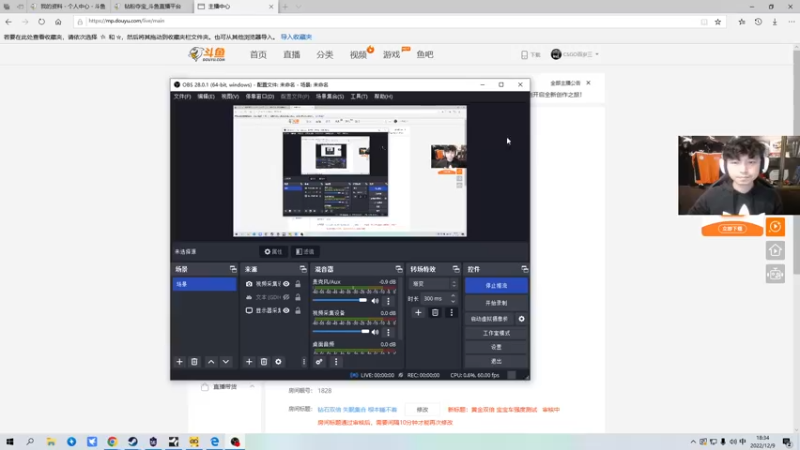The image size is (800, 450).
Task: Select the 场景 item in scenes list
Action: coord(204,284)
